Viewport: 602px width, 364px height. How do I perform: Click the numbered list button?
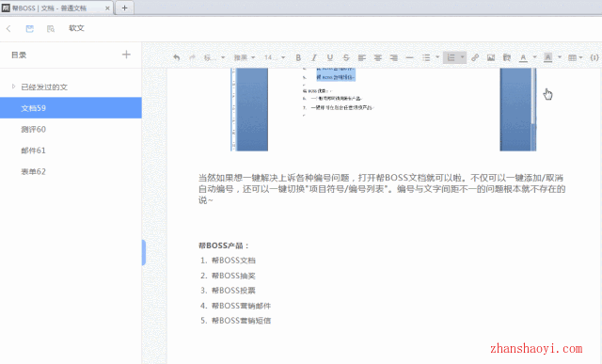point(451,57)
